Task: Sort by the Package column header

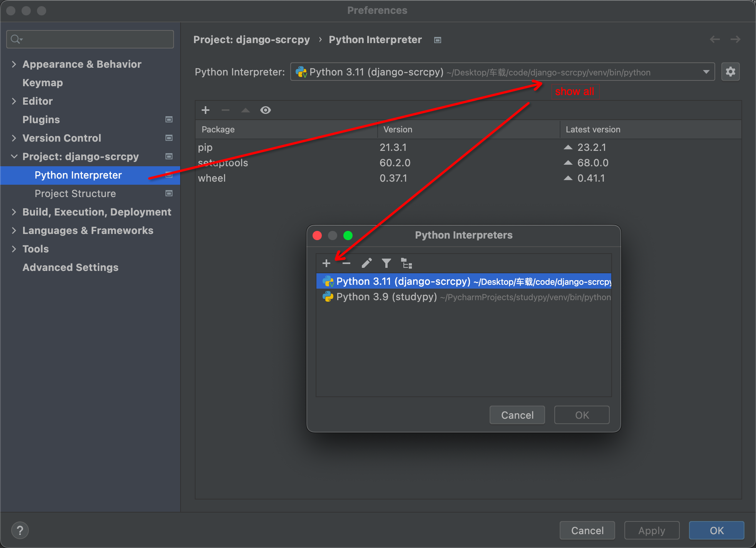Action: pos(286,129)
